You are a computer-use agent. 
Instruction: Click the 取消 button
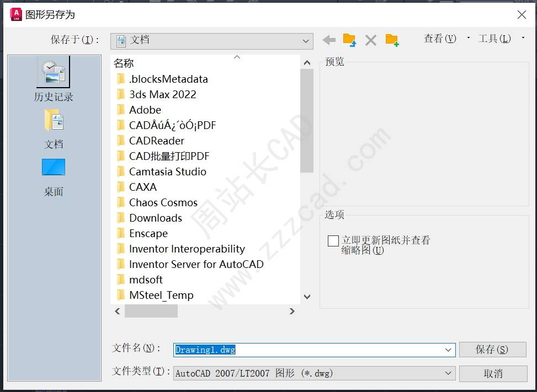point(493,373)
